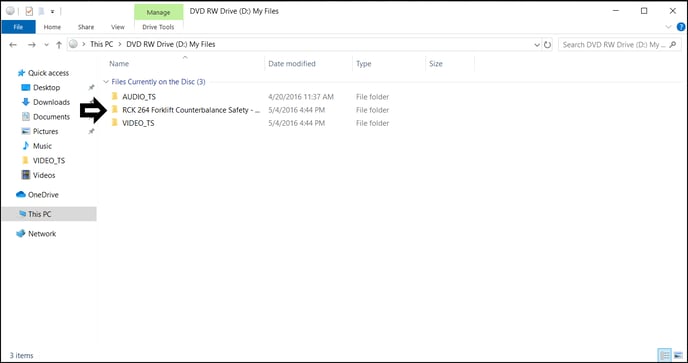Click the Desktop icon in sidebar

tap(25, 87)
